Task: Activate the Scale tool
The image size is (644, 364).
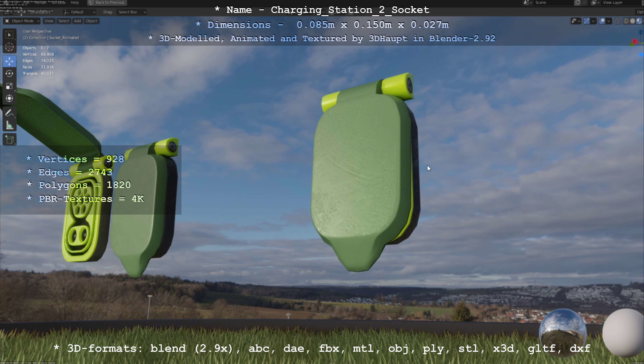Action: click(x=9, y=86)
